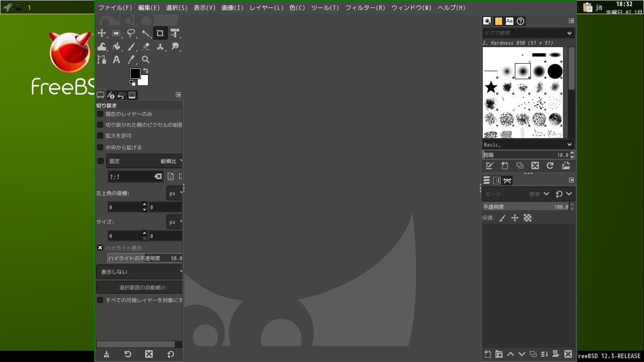
Task: Open the Basic, brush tag dropdown
Action: [x=528, y=145]
